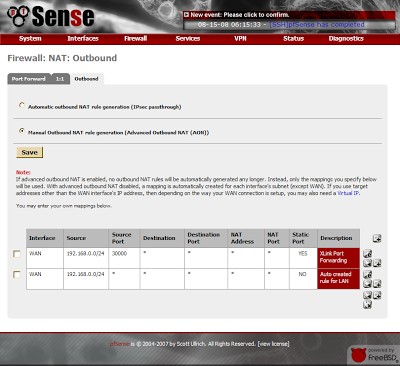Choose Manual Outbound NAT rule generation
The height and width of the screenshot is (366, 400).
22,131
